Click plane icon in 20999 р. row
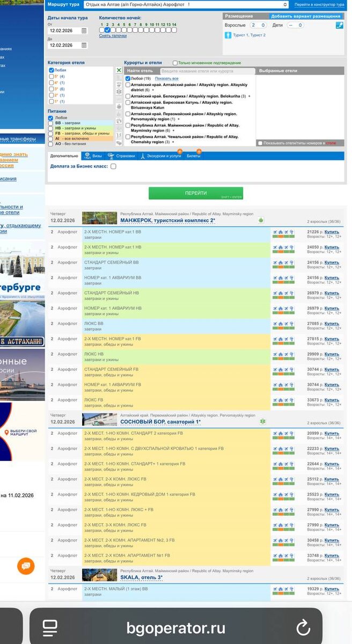Screen dimensions: 352x644 pyautogui.click(x=275, y=433)
